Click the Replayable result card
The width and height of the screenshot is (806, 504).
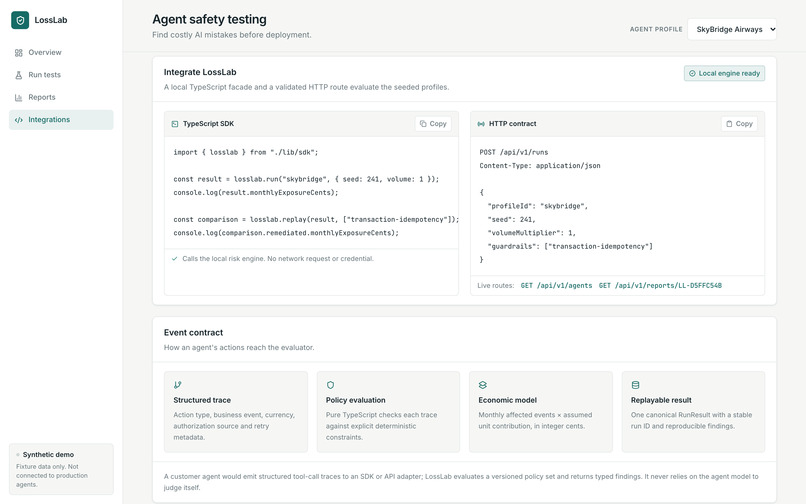pos(693,412)
